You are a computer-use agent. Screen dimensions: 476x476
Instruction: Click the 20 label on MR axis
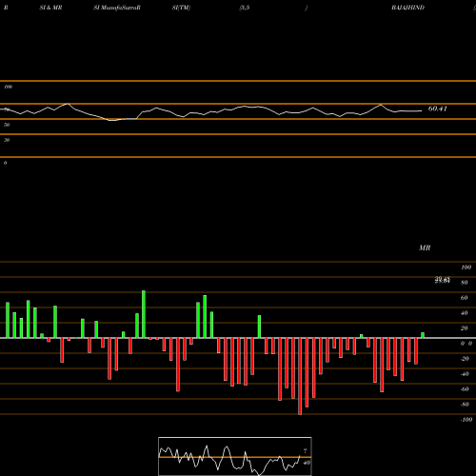click(465, 328)
